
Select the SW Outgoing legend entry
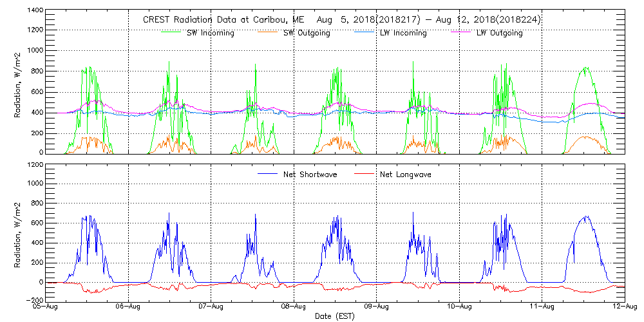(307, 33)
